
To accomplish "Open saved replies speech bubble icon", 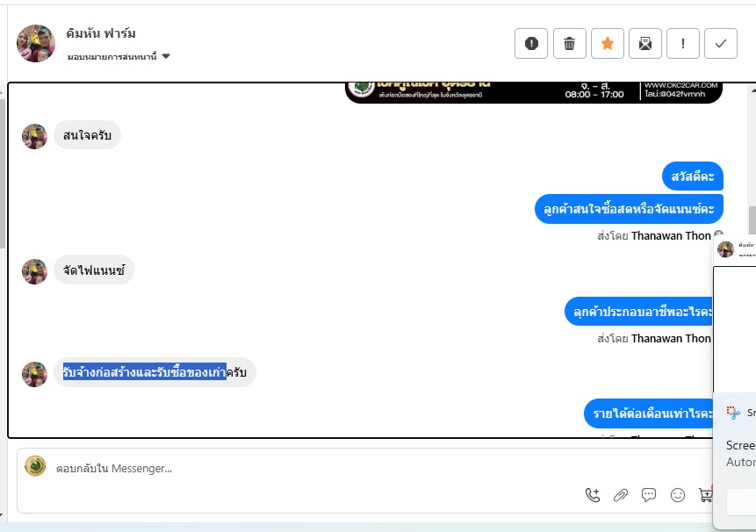I will coord(649,495).
